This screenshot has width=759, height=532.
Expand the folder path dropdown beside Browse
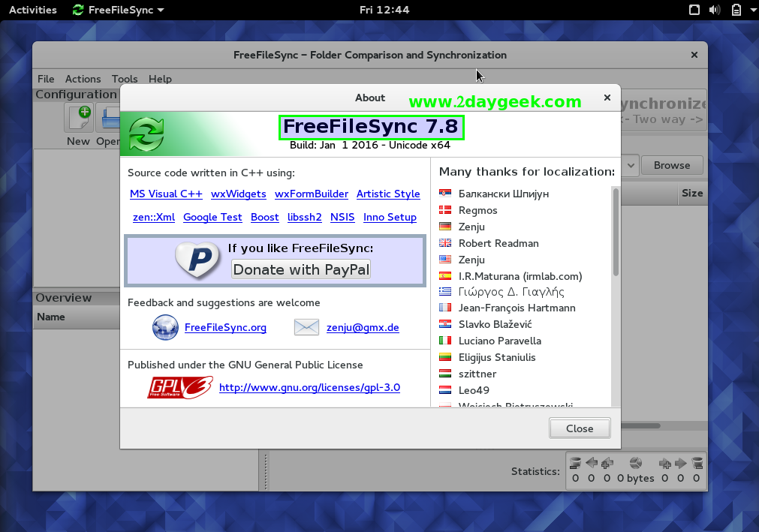631,165
